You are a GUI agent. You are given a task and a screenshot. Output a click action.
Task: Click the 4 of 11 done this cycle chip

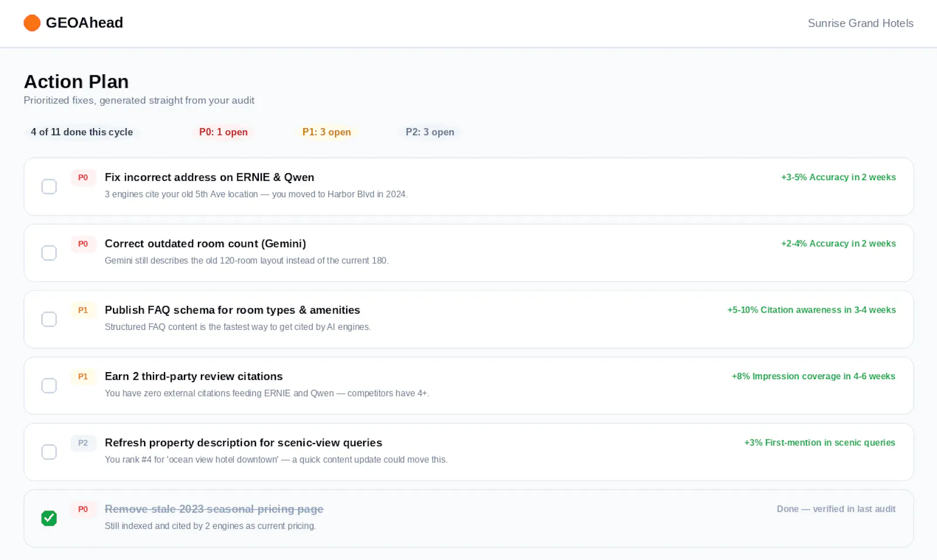82,132
